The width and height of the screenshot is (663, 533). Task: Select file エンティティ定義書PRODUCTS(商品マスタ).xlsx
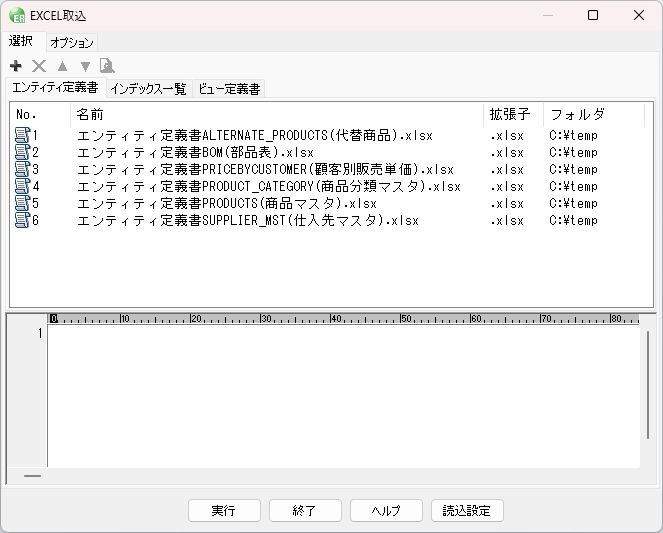click(x=227, y=203)
